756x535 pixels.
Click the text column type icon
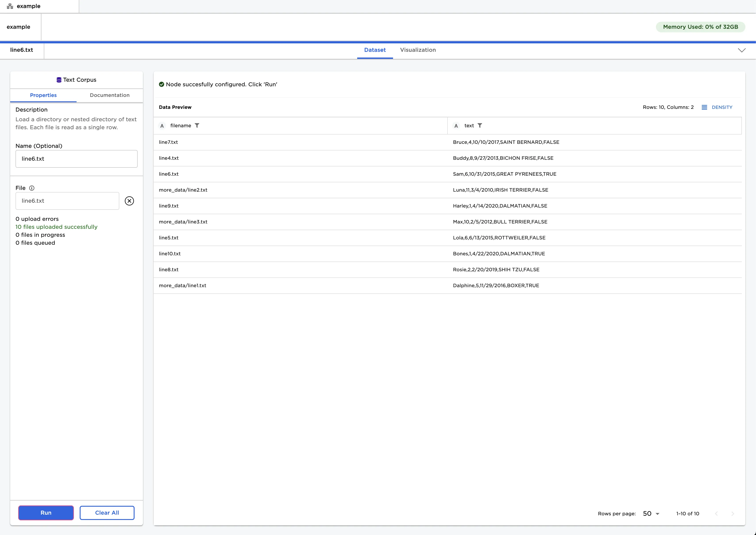(456, 126)
